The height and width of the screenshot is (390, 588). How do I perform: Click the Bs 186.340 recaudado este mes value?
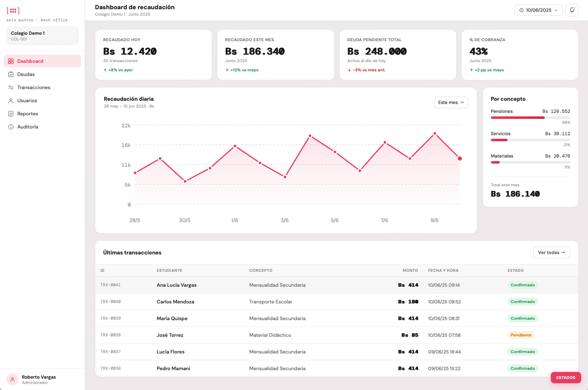255,51
